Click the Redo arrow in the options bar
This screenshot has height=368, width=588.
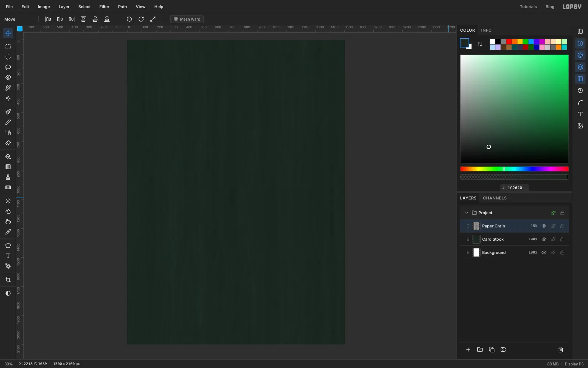141,19
